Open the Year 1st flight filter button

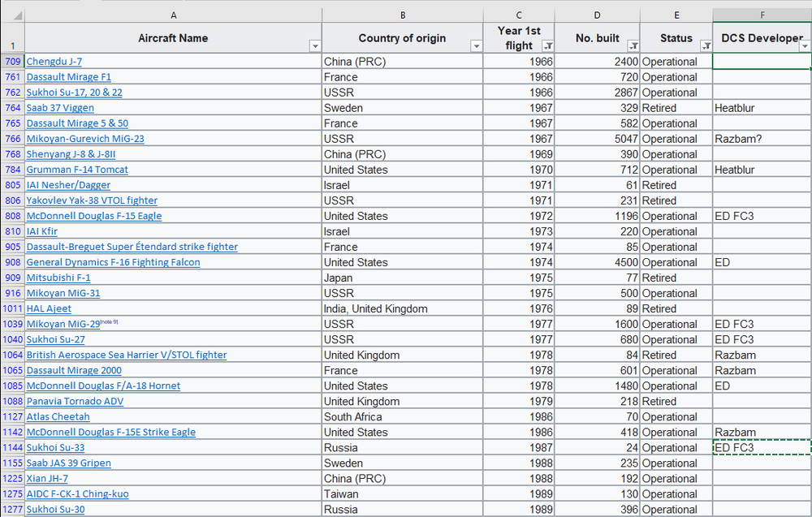coord(548,46)
